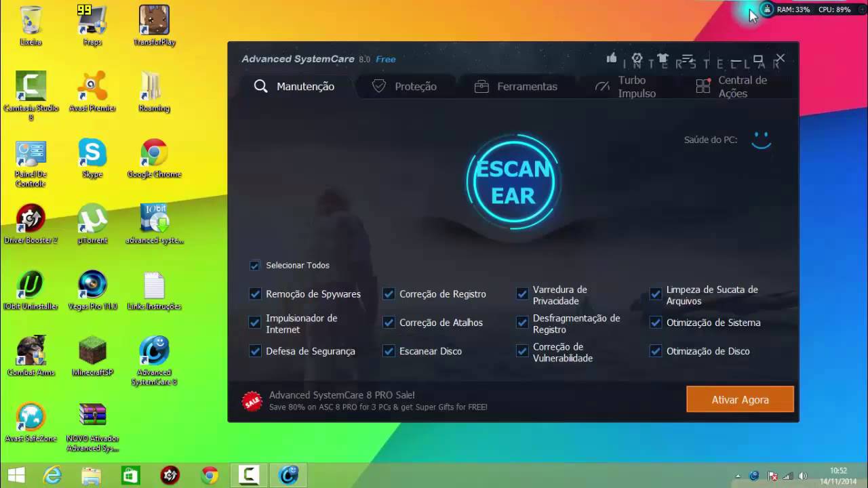Screen dimensions: 868x488
Task: Select the Google Chrome desktop icon
Action: [154, 158]
